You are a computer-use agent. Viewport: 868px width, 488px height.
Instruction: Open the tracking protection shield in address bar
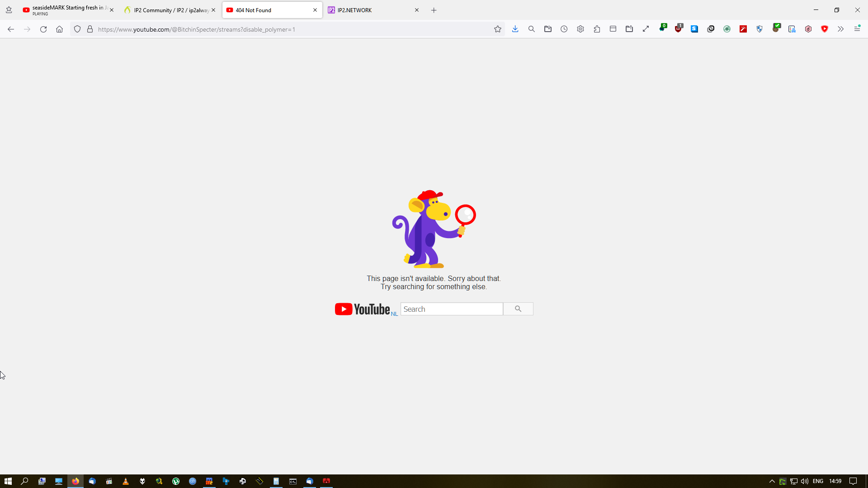pos(77,29)
